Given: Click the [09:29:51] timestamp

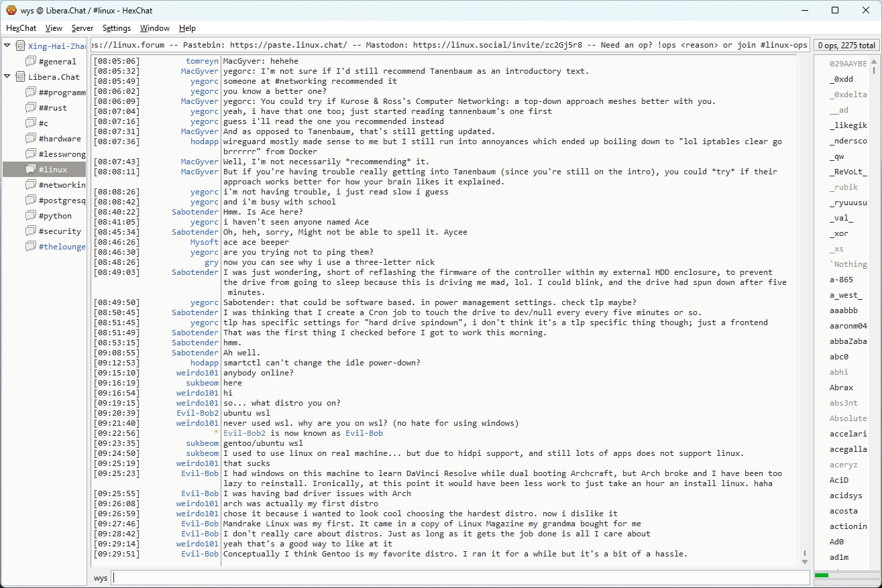Looking at the screenshot, I should [117, 554].
